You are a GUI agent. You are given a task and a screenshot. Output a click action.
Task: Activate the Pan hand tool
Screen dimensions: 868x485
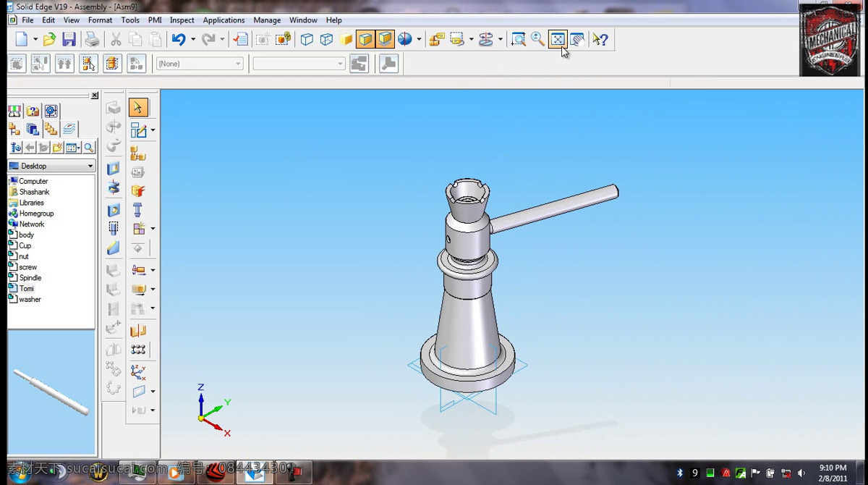pyautogui.click(x=577, y=39)
